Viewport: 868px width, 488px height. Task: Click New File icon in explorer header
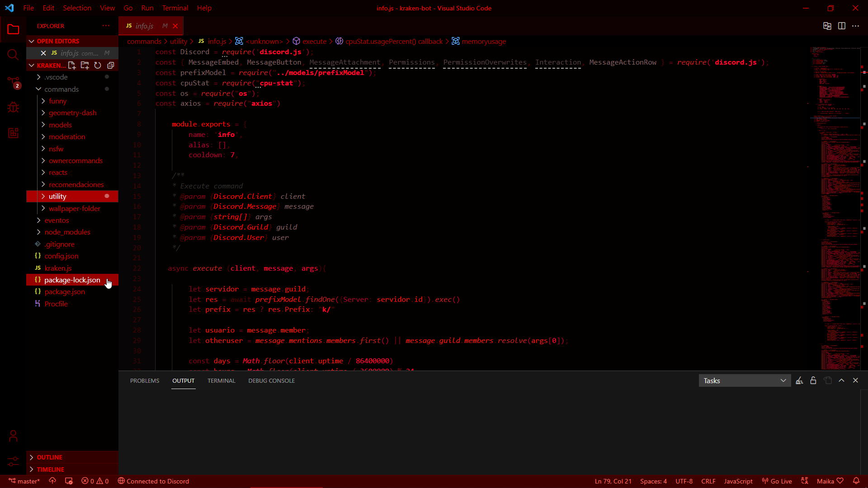(72, 66)
